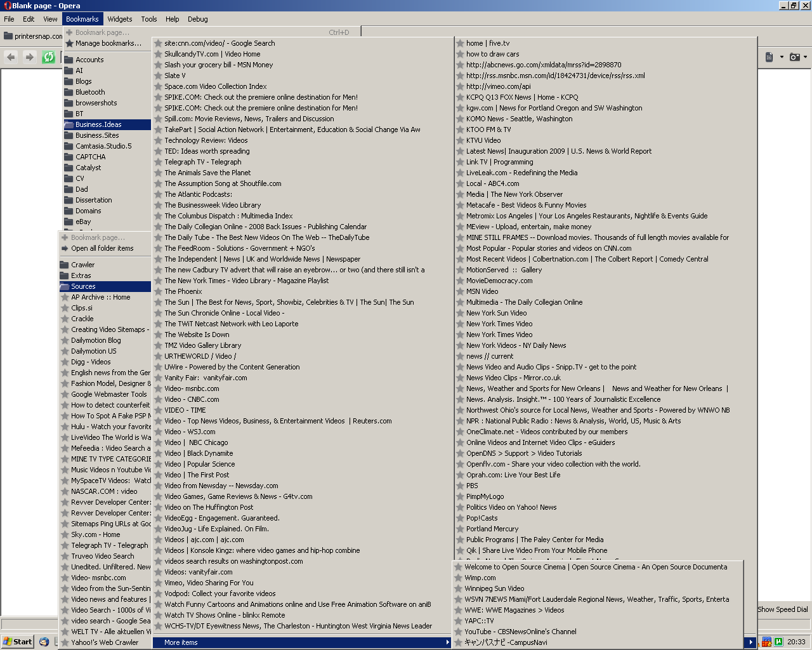Click the Windows Start button
Screen dimensions: 812x650
point(18,642)
